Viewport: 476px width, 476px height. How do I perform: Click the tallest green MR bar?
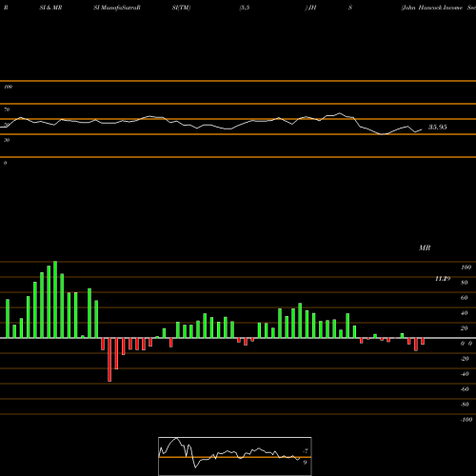pos(55,299)
